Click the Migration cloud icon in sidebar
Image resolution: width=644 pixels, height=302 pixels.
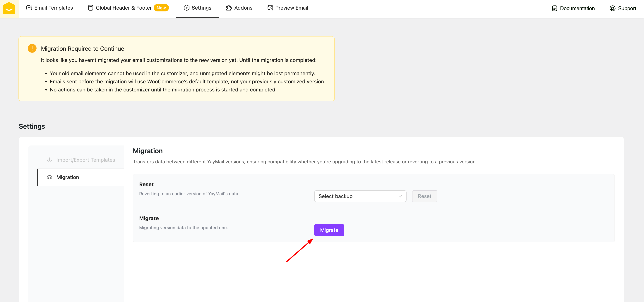click(x=49, y=177)
